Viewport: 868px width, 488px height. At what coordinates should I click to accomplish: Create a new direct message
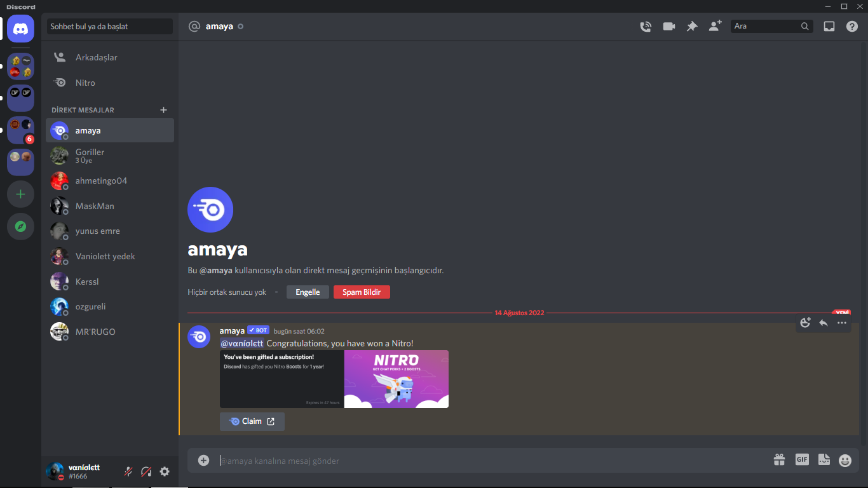point(163,110)
